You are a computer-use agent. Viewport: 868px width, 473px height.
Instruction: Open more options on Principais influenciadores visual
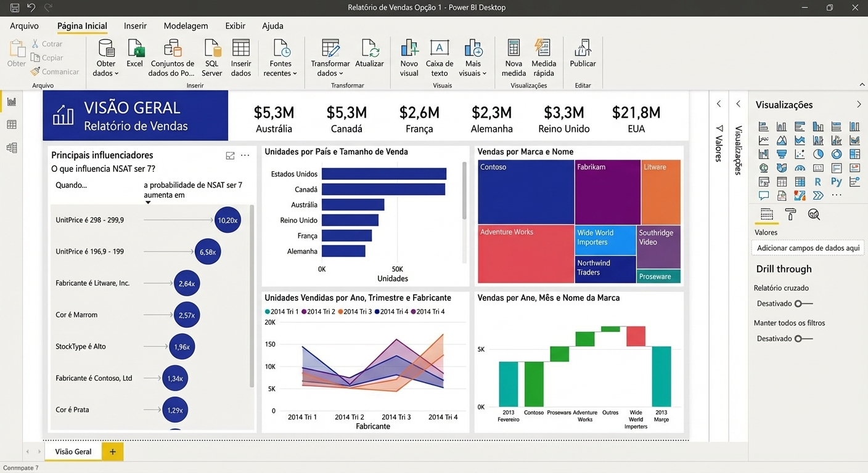pyautogui.click(x=245, y=156)
